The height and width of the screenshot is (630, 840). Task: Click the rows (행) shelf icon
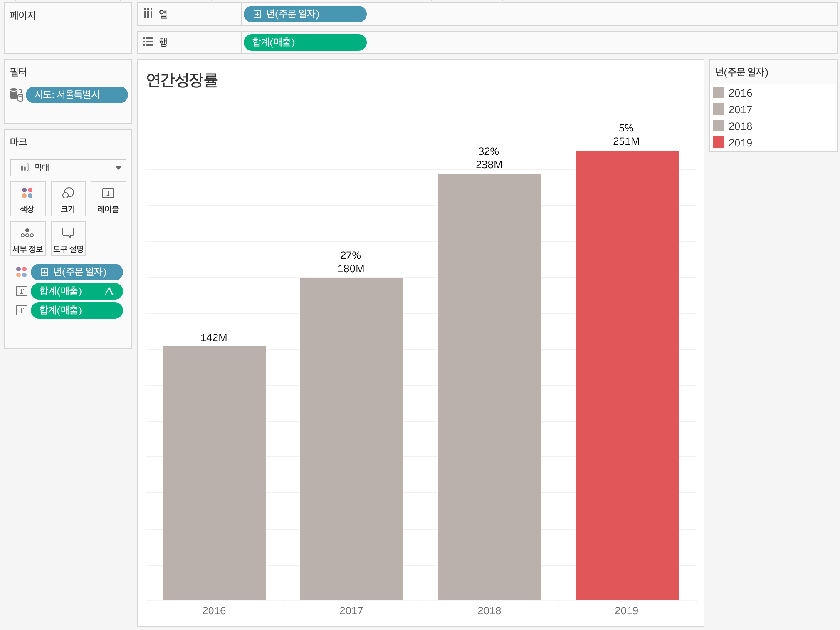click(x=148, y=42)
